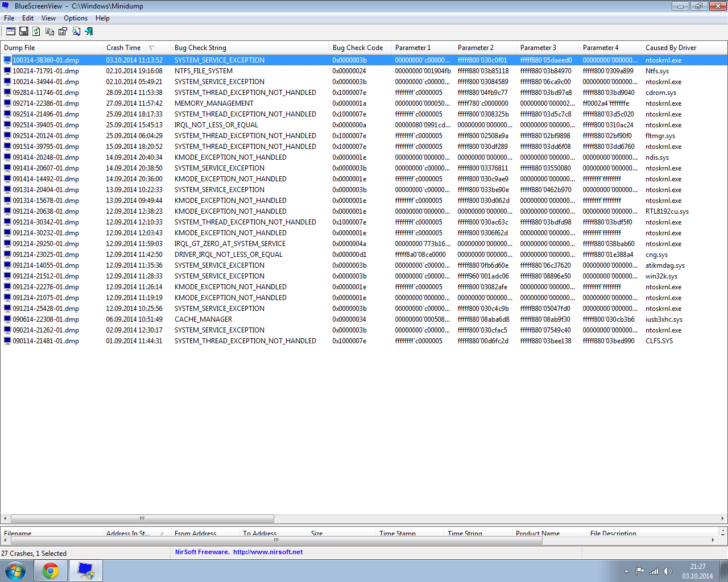Click the dump icon beside 092814-11746-01.dmp
The image size is (728, 582).
7,93
